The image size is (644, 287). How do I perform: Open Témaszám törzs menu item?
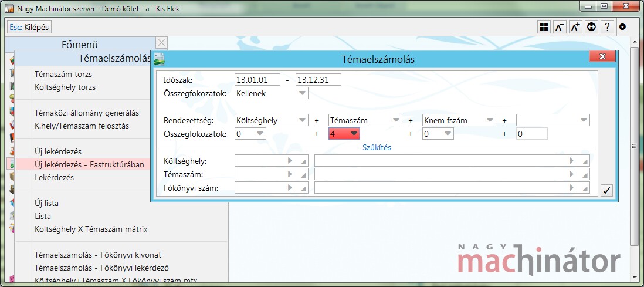63,75
